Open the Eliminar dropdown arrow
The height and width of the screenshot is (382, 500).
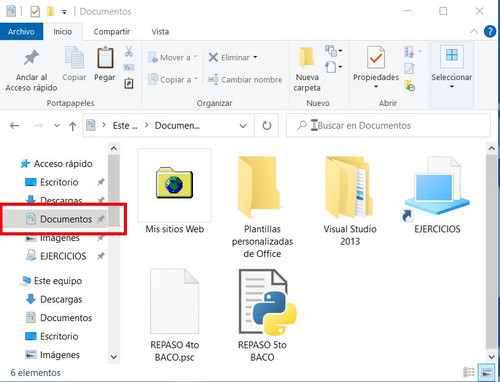255,57
